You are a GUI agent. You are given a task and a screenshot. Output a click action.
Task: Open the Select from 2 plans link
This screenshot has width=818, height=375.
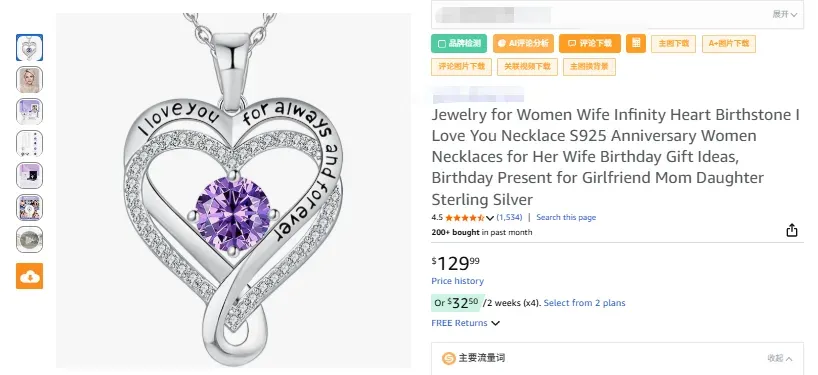[584, 303]
